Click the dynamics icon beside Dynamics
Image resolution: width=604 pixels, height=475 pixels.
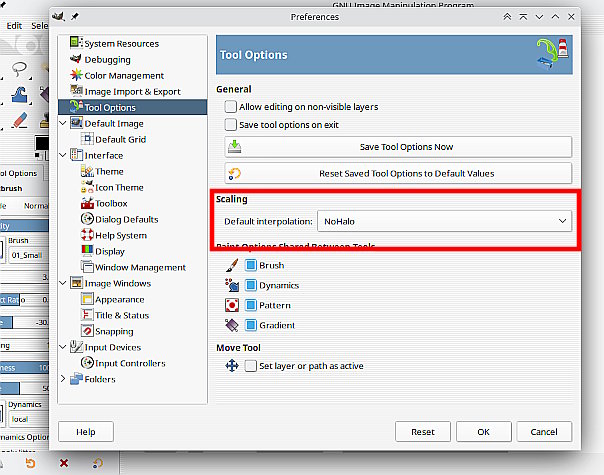[232, 285]
